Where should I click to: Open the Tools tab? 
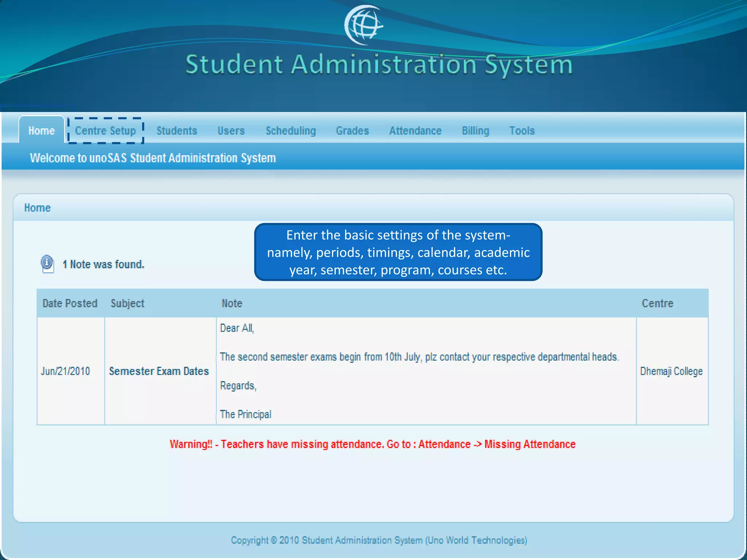coord(522,131)
